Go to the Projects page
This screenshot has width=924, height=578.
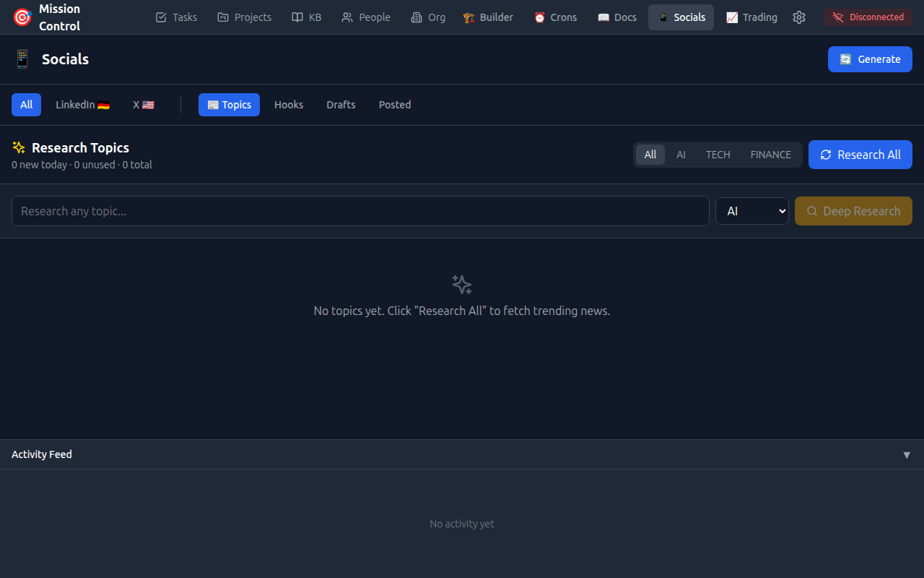pos(245,17)
